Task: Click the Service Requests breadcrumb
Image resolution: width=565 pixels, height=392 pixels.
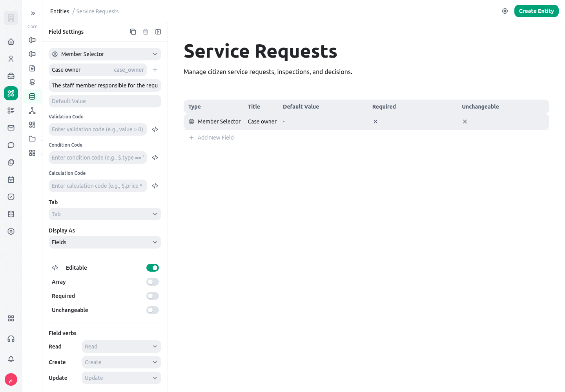Action: (x=97, y=11)
